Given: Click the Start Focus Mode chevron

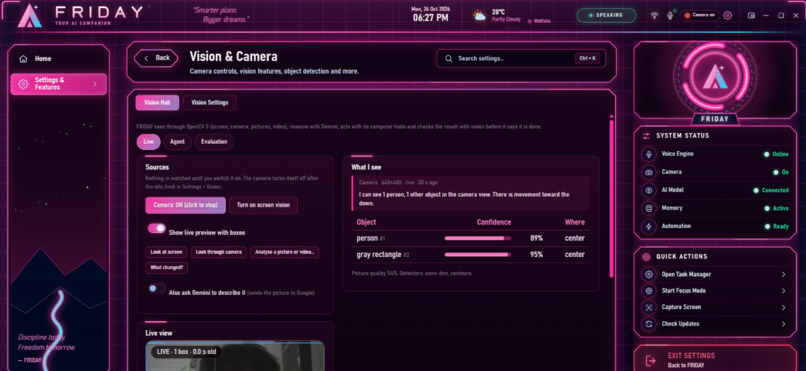Looking at the screenshot, I should pyautogui.click(x=783, y=291).
